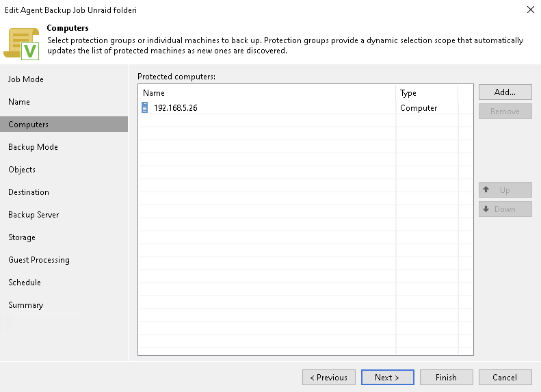Image resolution: width=541 pixels, height=392 pixels.
Task: Click the Add... button
Action: (505, 92)
